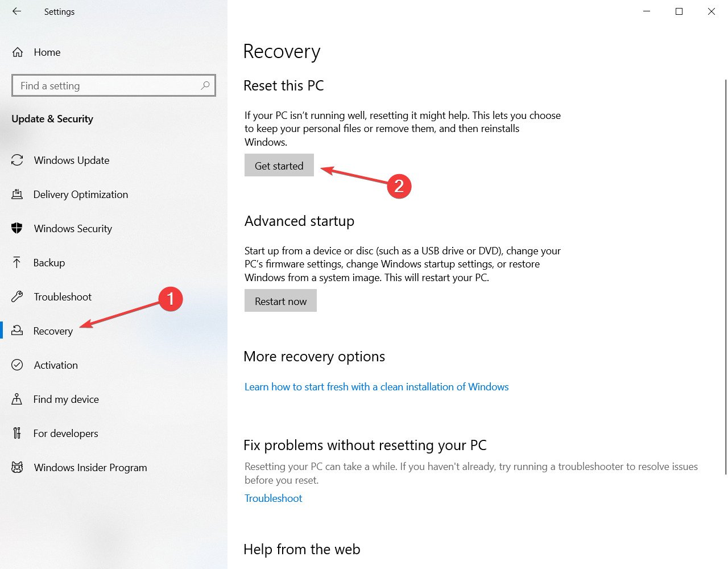
Task: Click the Windows Security shield icon
Action: tap(17, 229)
